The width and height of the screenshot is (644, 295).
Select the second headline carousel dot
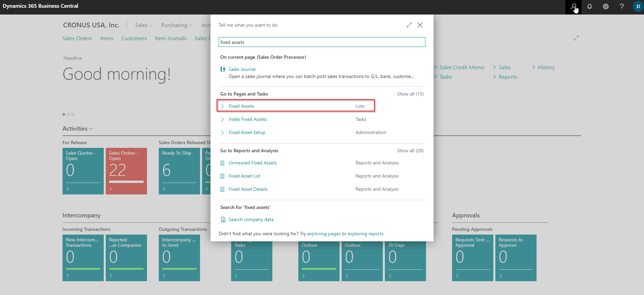(x=68, y=114)
